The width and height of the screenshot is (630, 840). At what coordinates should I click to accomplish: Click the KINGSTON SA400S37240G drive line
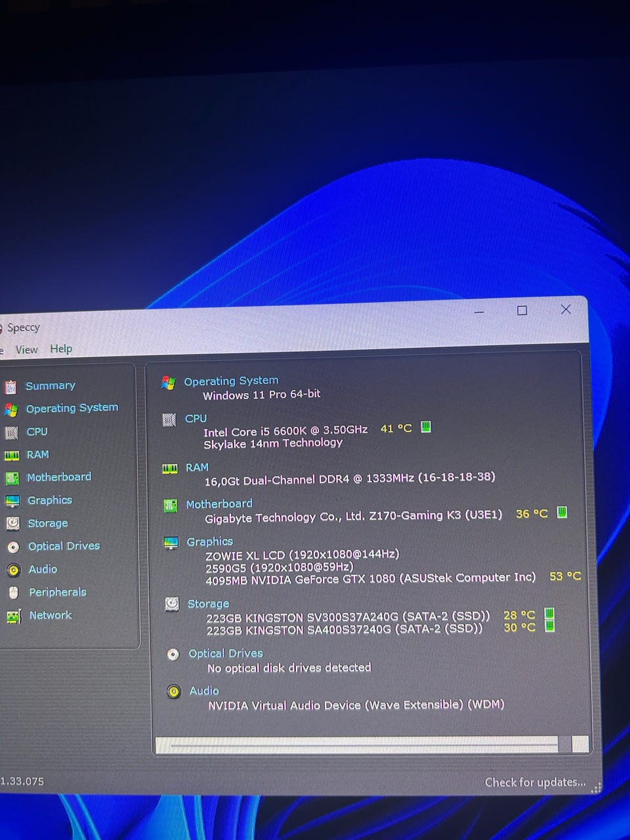coord(345,630)
